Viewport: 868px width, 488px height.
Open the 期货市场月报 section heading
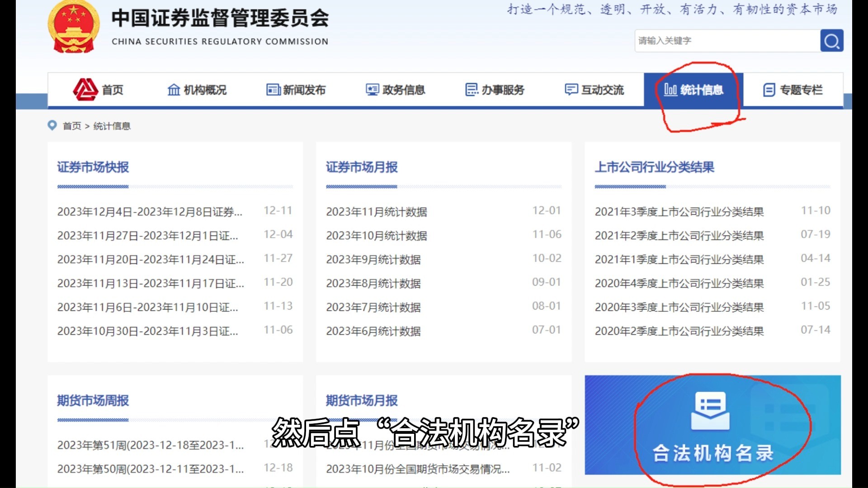362,400
